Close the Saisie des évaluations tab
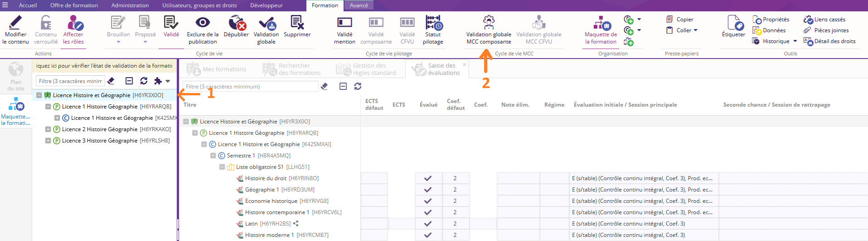868x241 pixels. pos(464,65)
